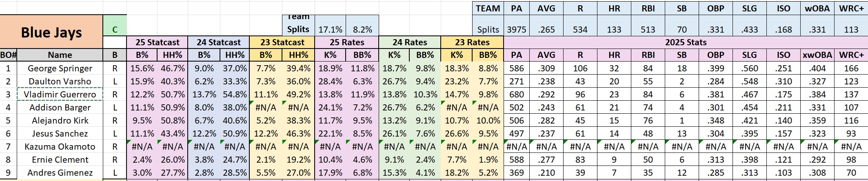The width and height of the screenshot is (868, 181).
Task: Select the green C cell beside Blue Jays
Action: coord(115,29)
